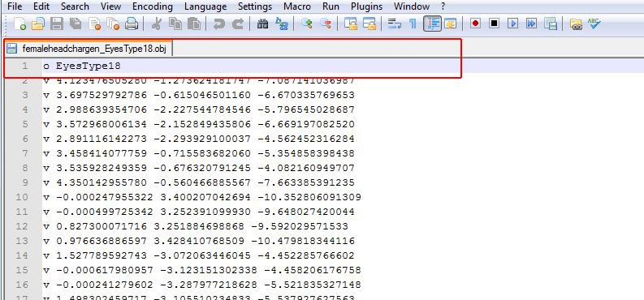The height and width of the screenshot is (300, 644).
Task: Open the File menu
Action: pos(15,6)
